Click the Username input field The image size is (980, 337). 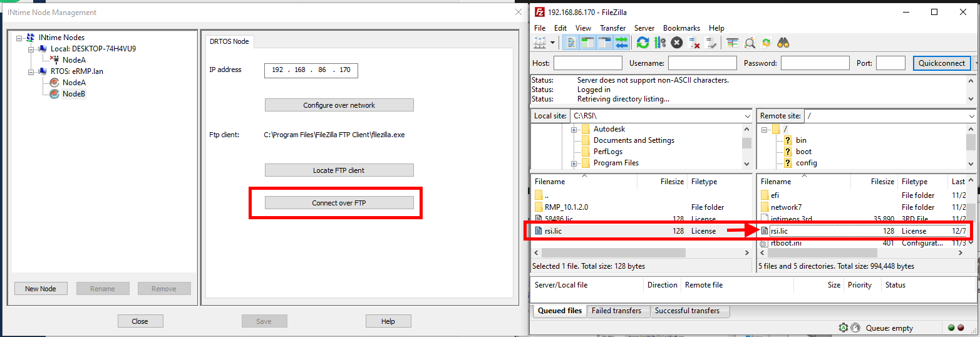click(702, 63)
